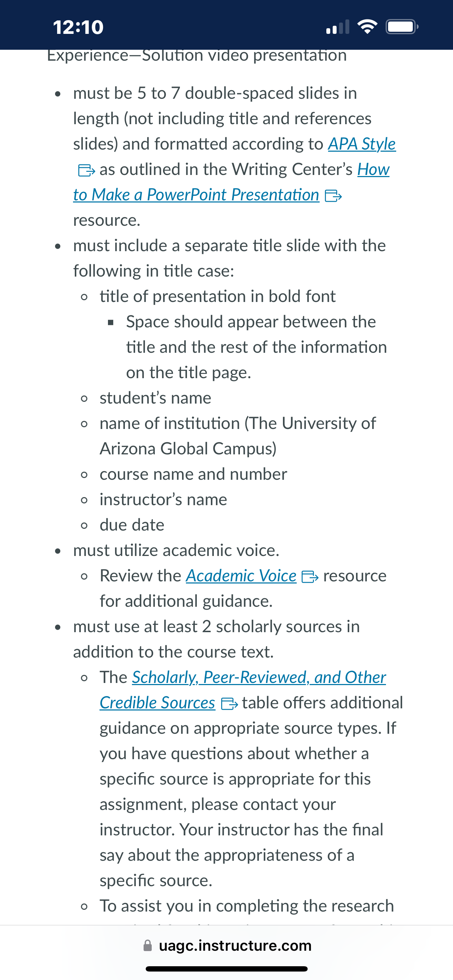
Task: Tap the 'must utilize academic voice' bullet text
Action: (x=176, y=550)
